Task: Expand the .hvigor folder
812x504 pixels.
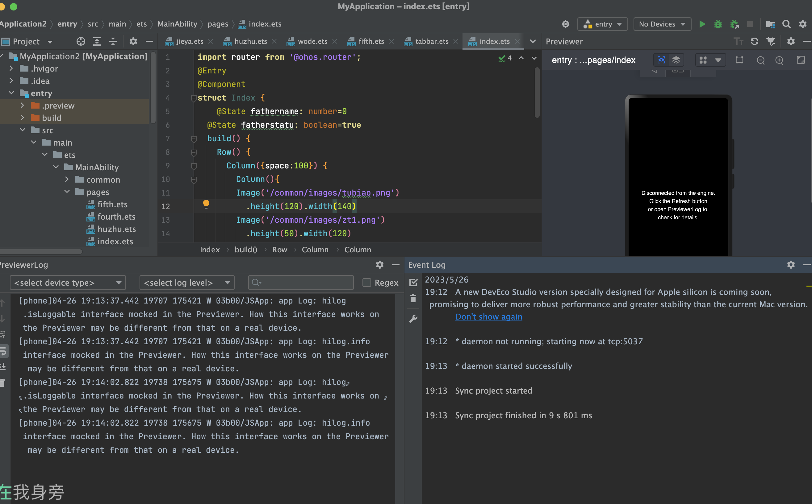Action: click(11, 68)
